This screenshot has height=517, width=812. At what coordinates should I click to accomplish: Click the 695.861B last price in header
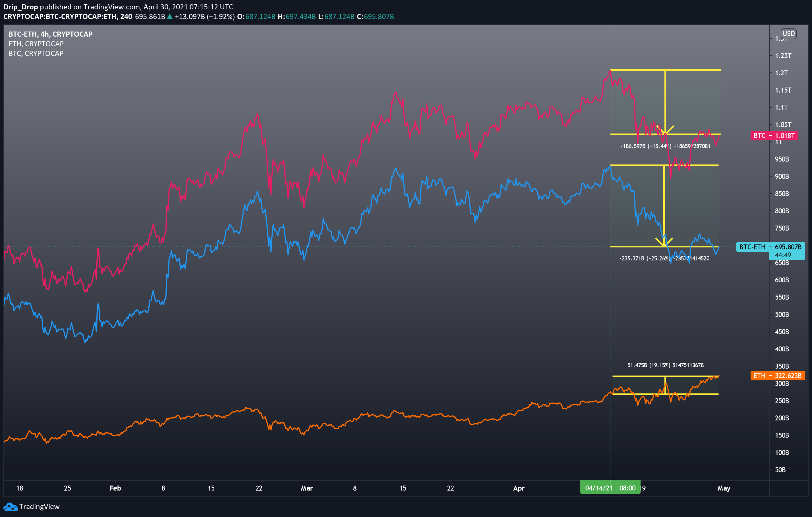(x=150, y=16)
